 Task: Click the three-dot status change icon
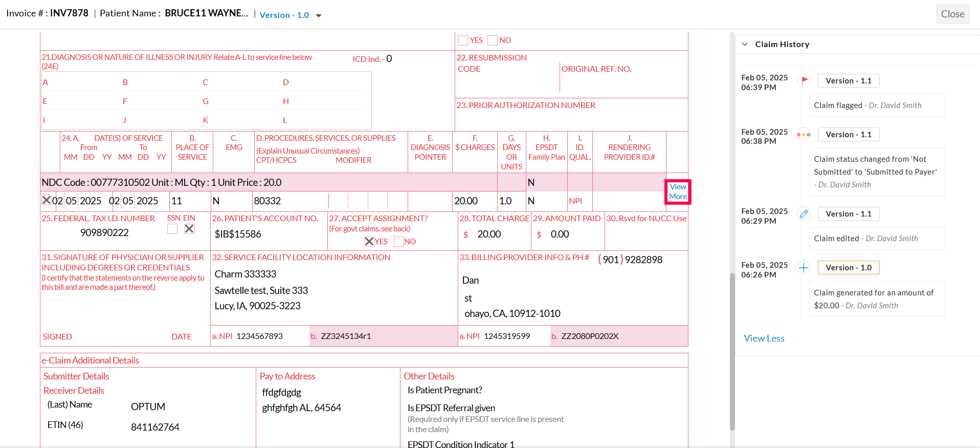click(804, 135)
